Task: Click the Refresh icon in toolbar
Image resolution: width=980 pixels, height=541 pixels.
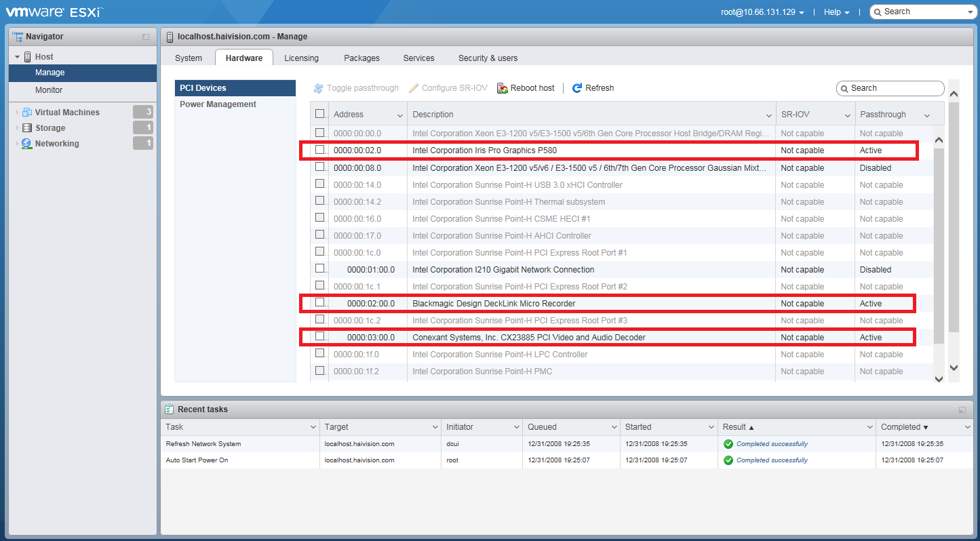Action: point(577,88)
